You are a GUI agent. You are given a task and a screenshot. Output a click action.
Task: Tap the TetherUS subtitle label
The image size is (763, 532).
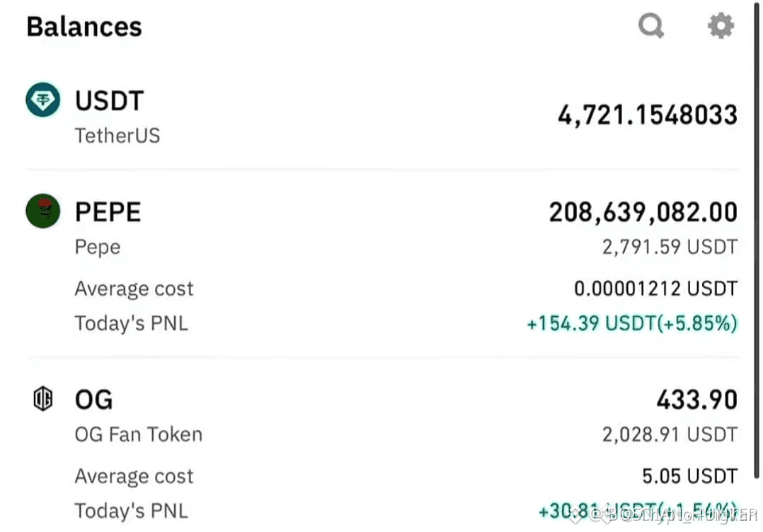[x=117, y=135]
